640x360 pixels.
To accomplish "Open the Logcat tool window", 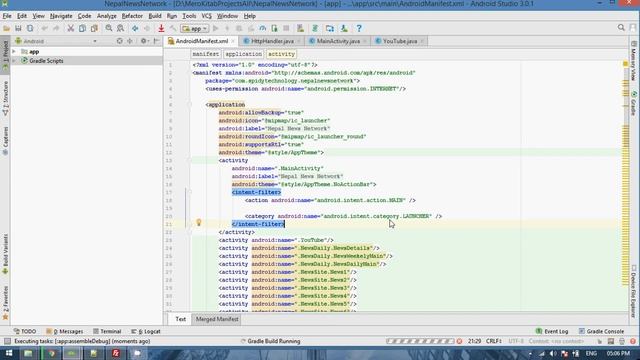I will (x=146, y=331).
